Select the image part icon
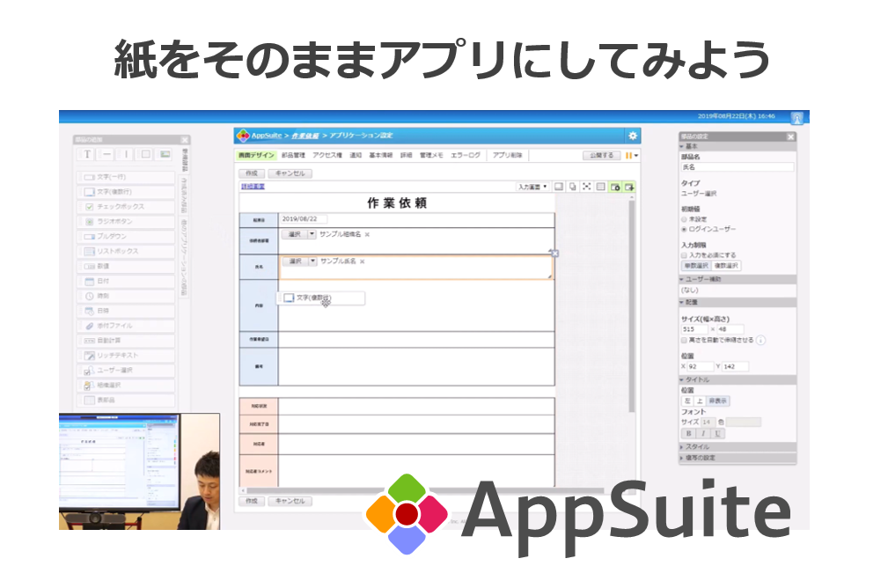Image resolution: width=888 pixels, height=588 pixels. click(165, 154)
